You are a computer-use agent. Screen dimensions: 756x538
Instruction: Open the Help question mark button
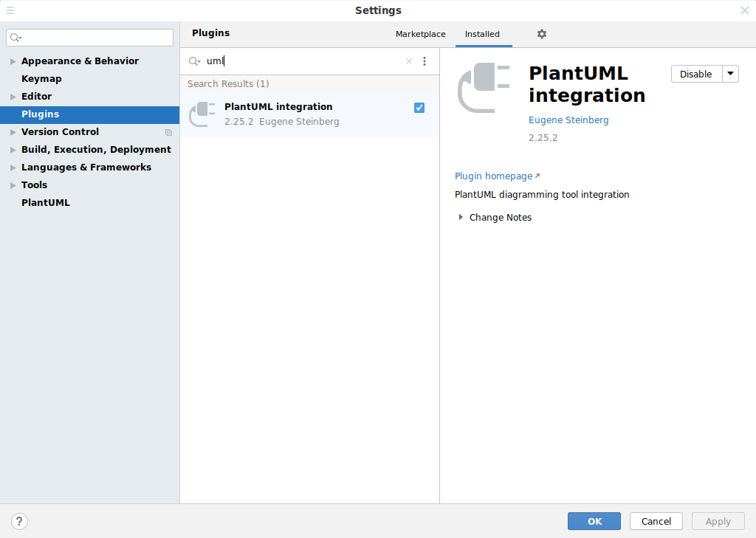19,521
